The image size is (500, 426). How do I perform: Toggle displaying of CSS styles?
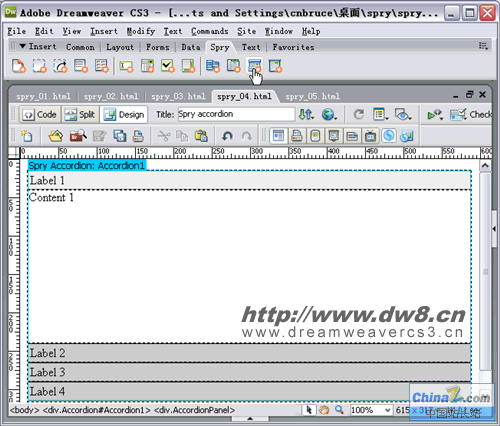point(389,136)
